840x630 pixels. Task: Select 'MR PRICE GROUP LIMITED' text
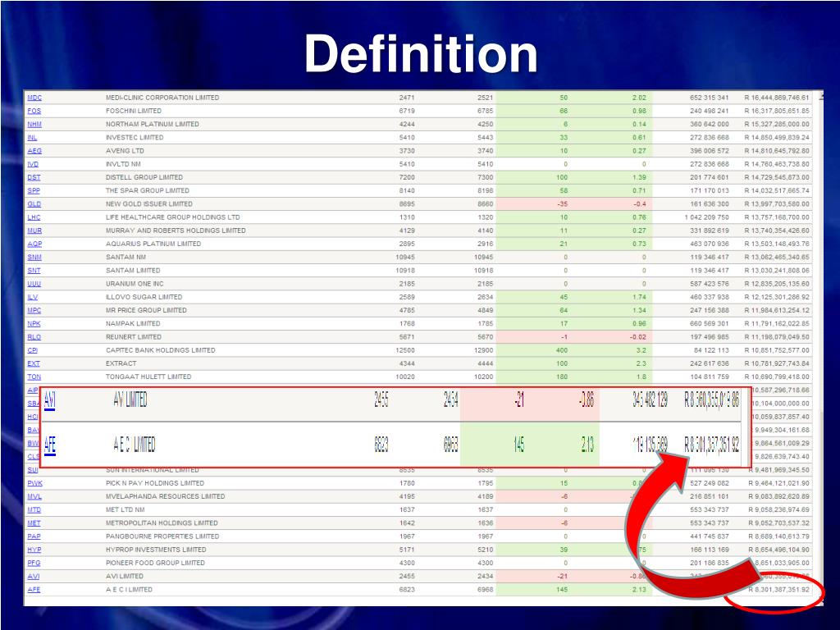pyautogui.click(x=146, y=310)
